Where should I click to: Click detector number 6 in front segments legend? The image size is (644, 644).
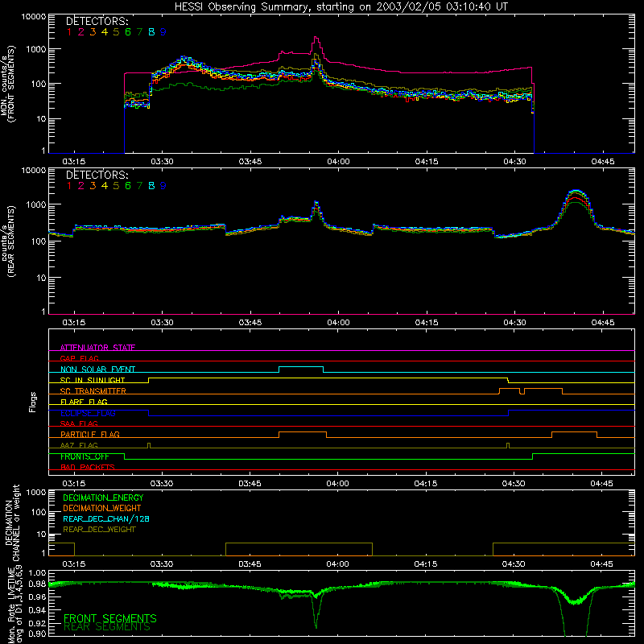128,32
